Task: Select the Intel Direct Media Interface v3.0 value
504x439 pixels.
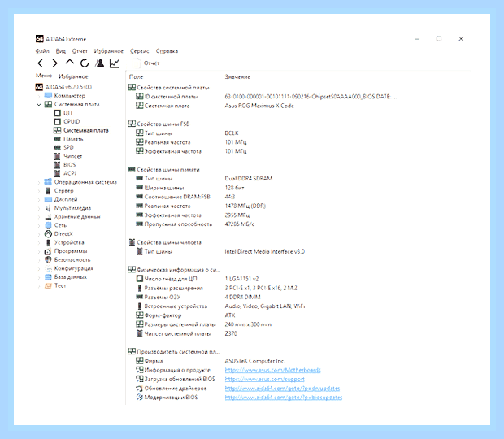Action: pyautogui.click(x=265, y=252)
